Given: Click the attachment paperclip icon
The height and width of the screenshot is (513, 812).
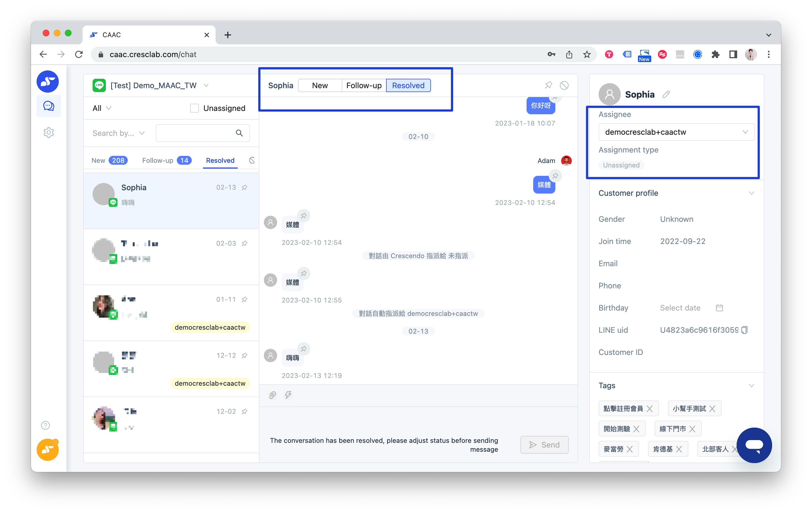Looking at the screenshot, I should (x=272, y=395).
